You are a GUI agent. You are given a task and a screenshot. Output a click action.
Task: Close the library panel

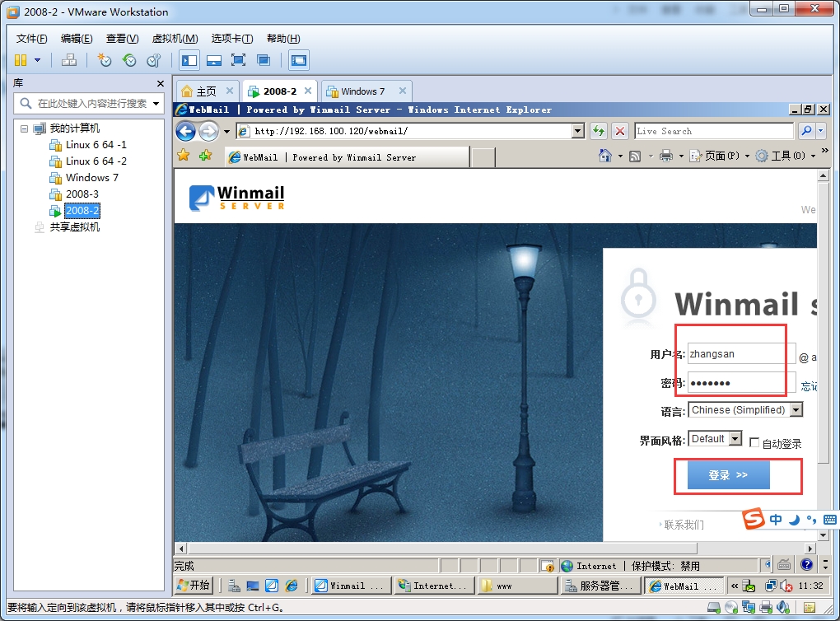pos(161,83)
